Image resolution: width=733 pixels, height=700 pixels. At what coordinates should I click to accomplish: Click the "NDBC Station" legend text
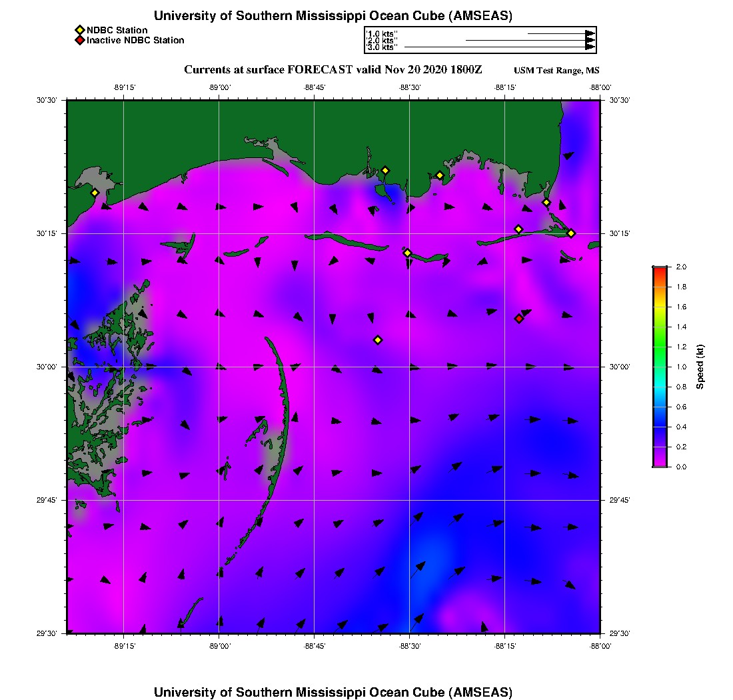[117, 30]
